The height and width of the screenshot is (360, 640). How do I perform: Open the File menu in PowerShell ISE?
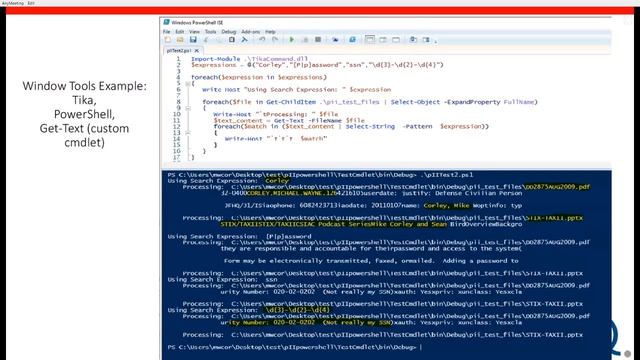click(x=167, y=31)
